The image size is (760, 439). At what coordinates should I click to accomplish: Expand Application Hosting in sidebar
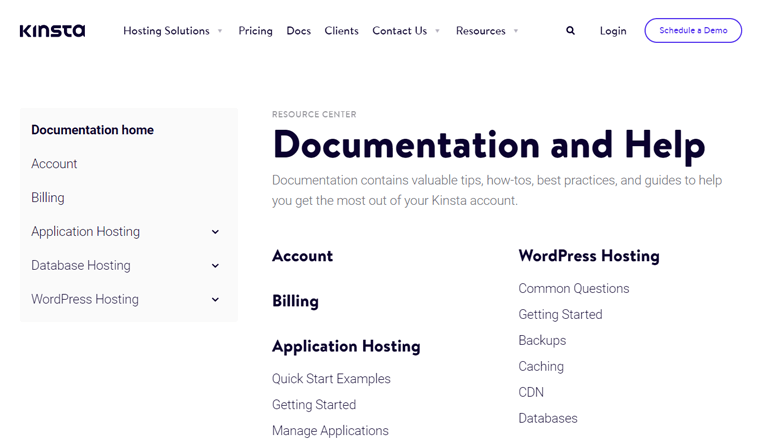215,232
